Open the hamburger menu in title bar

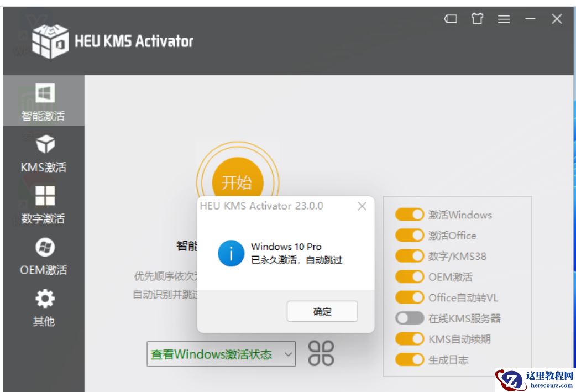click(503, 18)
